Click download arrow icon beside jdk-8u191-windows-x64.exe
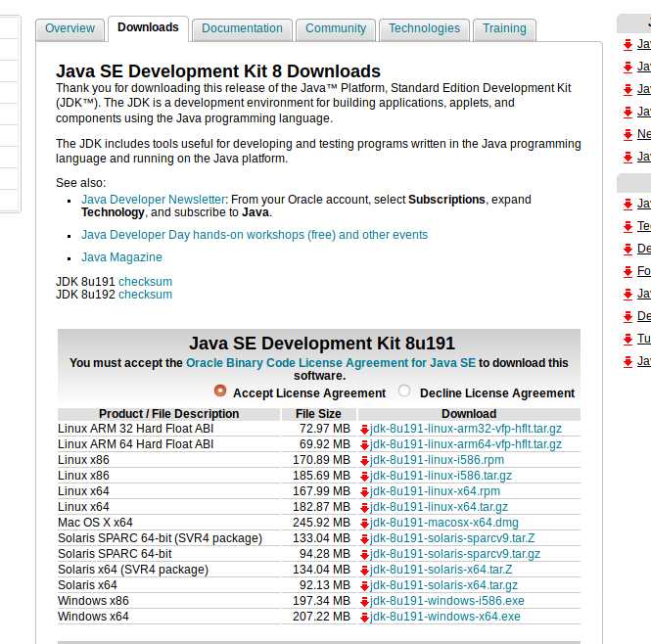Viewport: 651px width, 644px height. click(364, 617)
